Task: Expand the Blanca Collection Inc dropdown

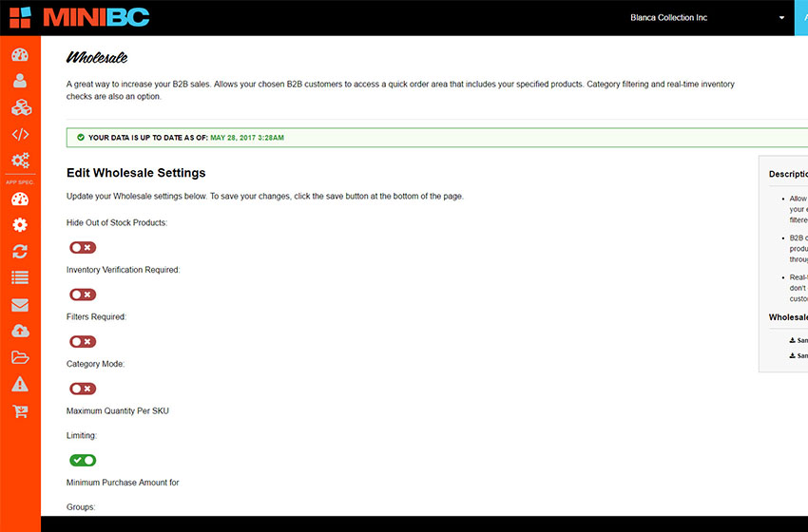Action: [x=781, y=18]
